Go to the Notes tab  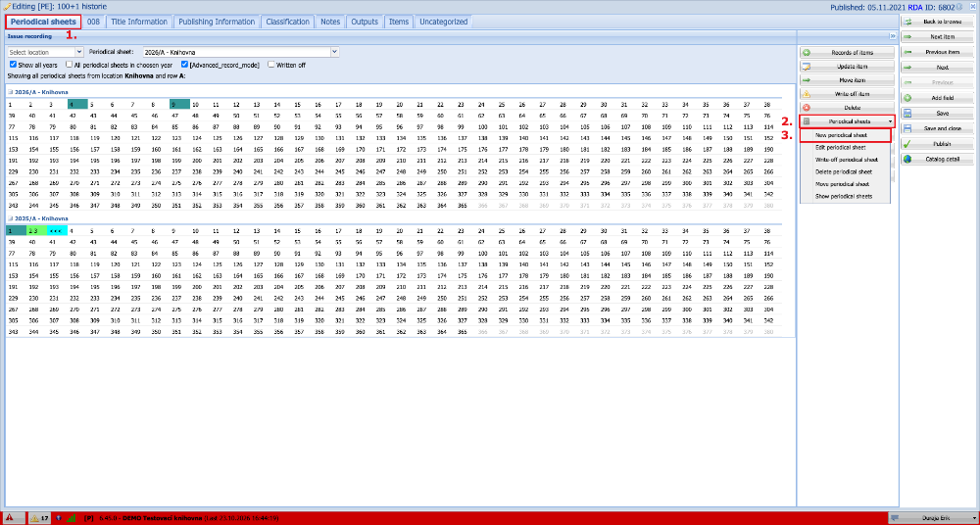[330, 22]
